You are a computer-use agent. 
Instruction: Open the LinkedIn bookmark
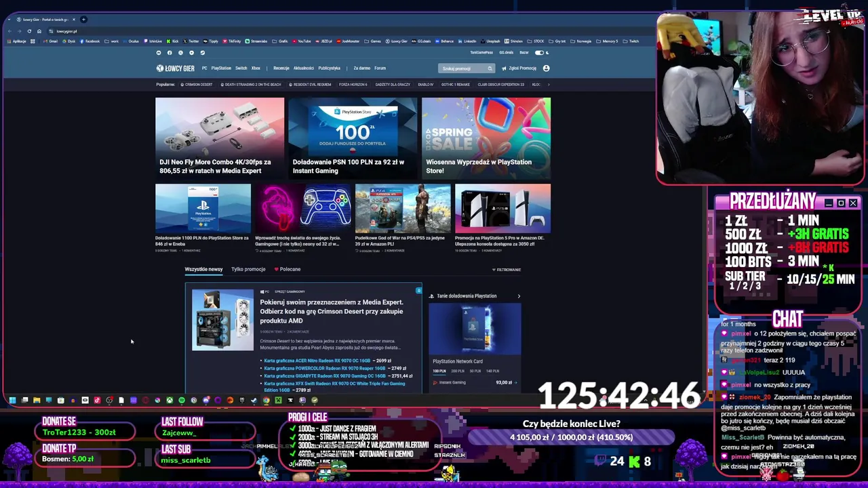click(x=467, y=41)
